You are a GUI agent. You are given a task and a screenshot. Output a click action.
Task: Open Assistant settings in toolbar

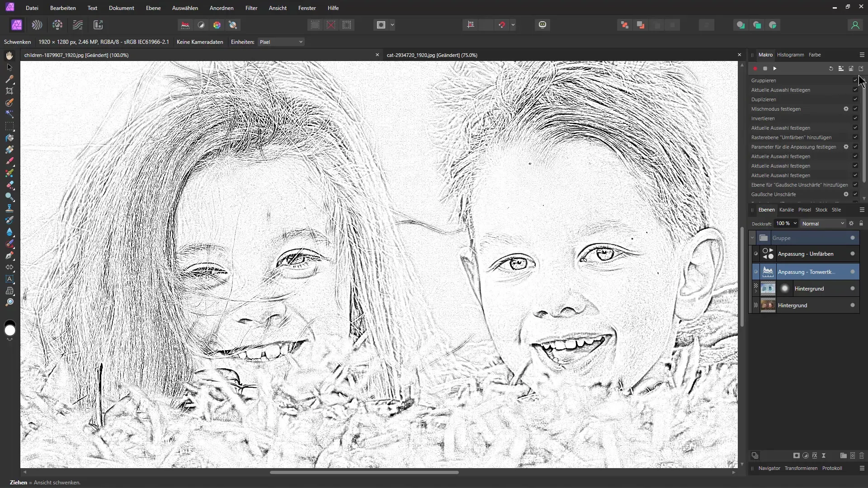coord(542,25)
